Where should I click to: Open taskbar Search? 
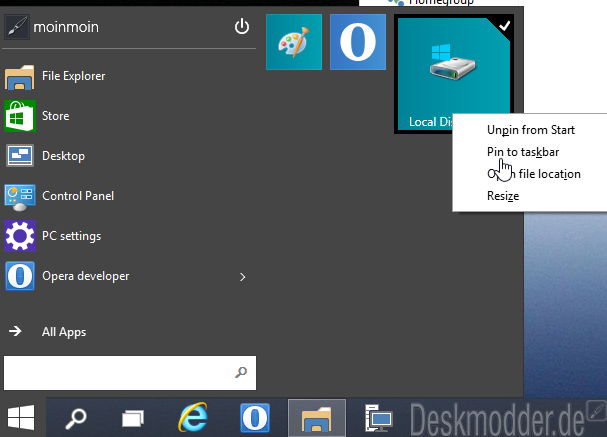(76, 419)
